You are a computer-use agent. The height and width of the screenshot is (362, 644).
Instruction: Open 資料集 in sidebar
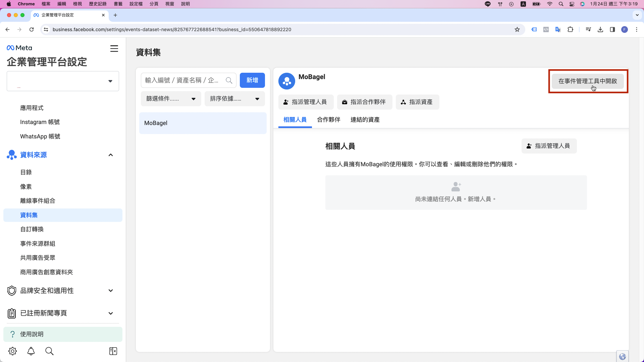point(63,215)
